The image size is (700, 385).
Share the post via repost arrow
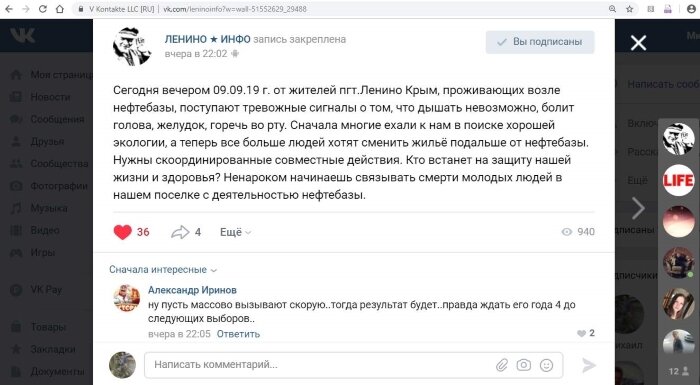click(180, 232)
